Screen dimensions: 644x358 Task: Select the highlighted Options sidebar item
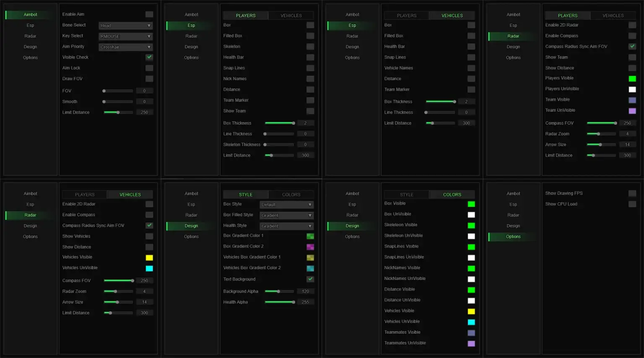(x=513, y=237)
